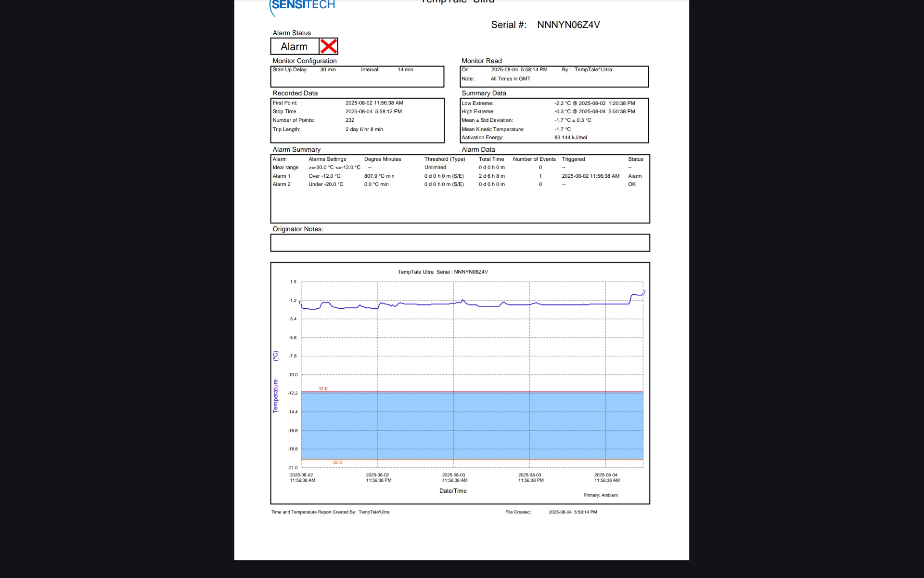Click the 2025-08-04 11:56:38 AM axis tick

606,477
